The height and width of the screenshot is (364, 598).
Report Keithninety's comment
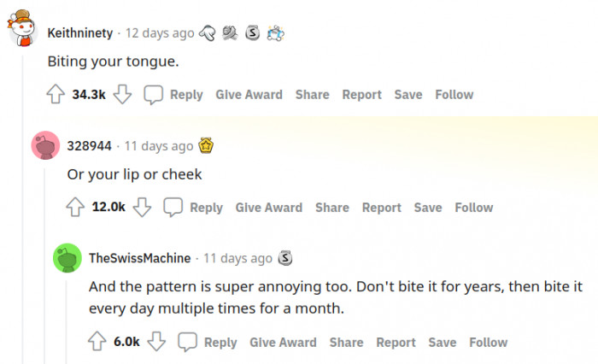pyautogui.click(x=360, y=95)
